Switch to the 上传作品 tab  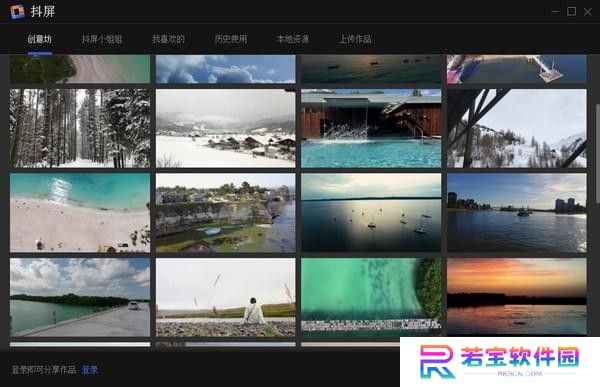coord(355,39)
